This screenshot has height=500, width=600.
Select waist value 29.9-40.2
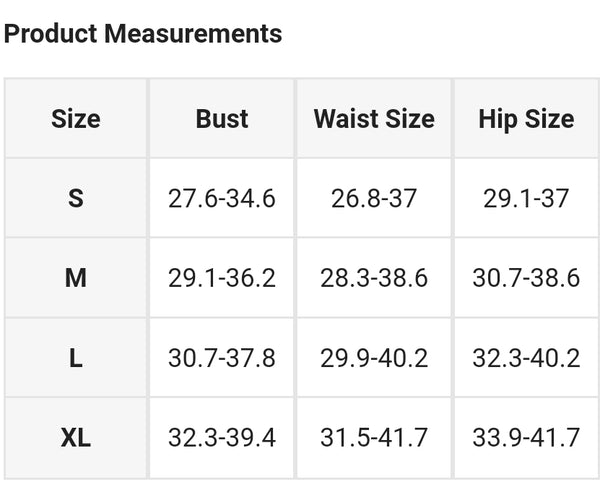[x=374, y=358]
